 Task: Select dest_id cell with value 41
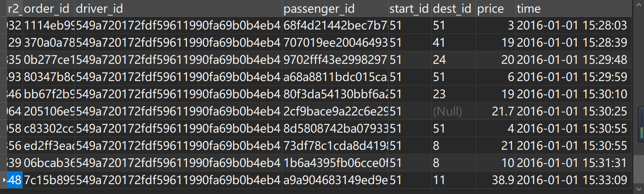tap(454, 43)
